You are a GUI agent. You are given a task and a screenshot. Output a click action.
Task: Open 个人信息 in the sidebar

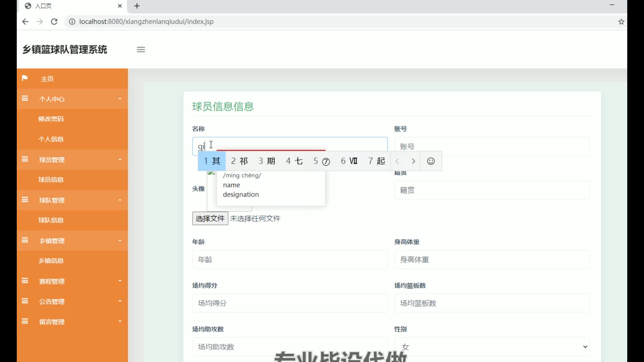(51, 139)
